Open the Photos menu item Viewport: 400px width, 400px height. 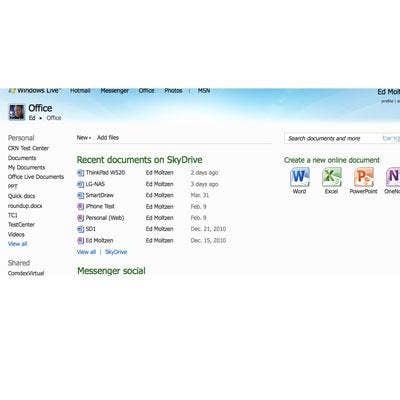pyautogui.click(x=173, y=91)
